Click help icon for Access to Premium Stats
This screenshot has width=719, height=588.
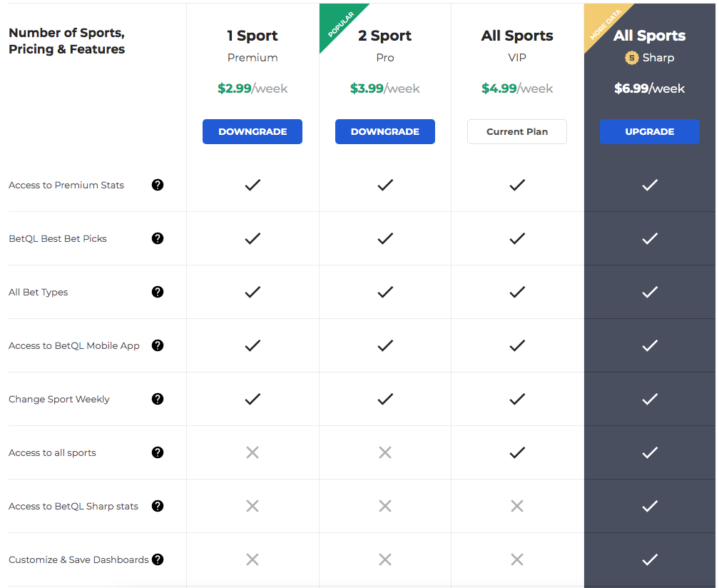click(157, 185)
